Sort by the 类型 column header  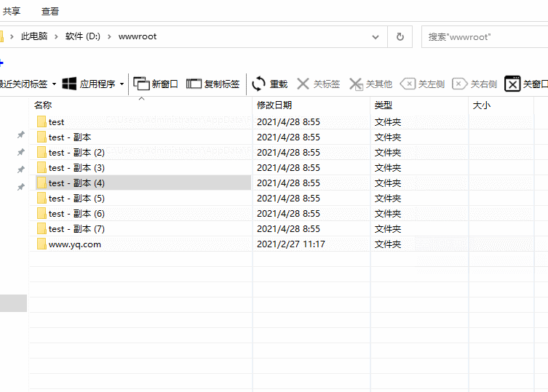pos(384,105)
